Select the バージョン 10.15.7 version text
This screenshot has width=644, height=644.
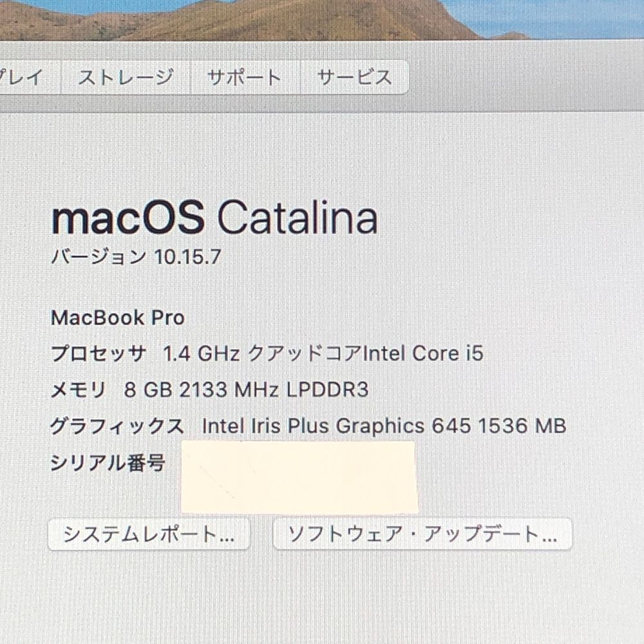(x=137, y=257)
